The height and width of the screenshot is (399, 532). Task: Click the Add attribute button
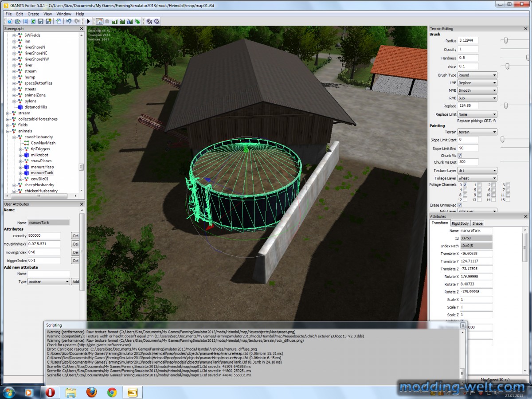(x=75, y=282)
